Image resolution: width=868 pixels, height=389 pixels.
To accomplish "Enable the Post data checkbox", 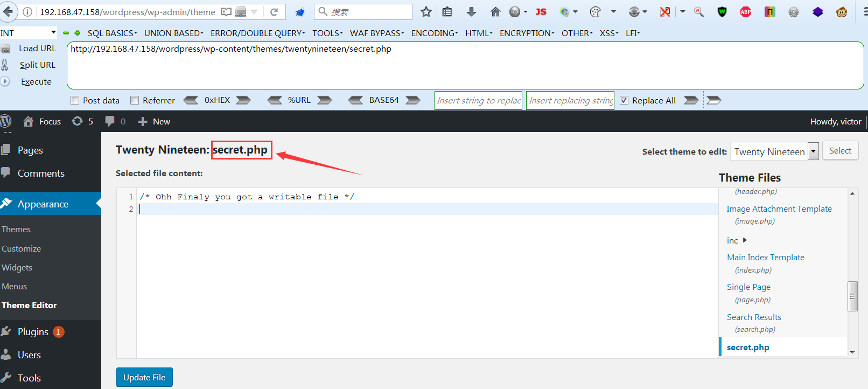I will [x=75, y=100].
